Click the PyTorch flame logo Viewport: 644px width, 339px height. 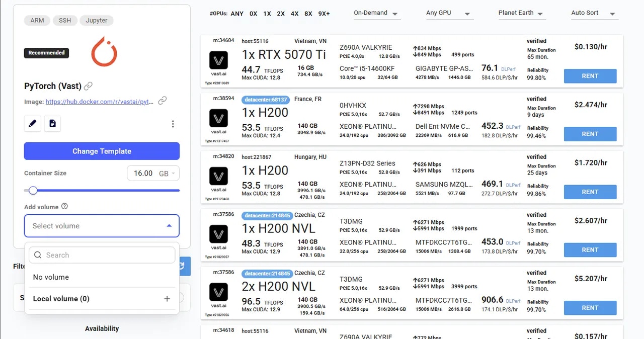coord(104,51)
